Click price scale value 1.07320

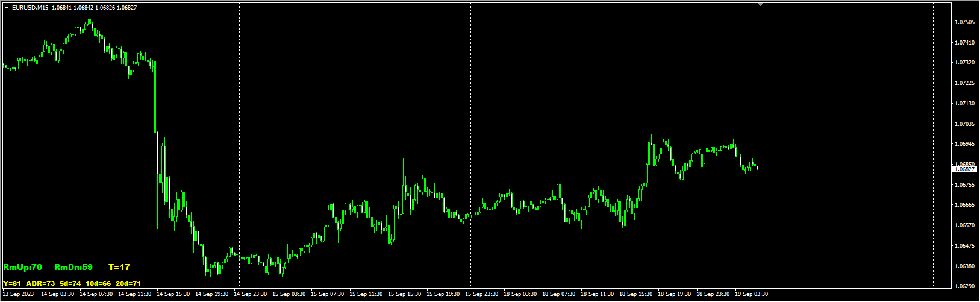tap(965, 63)
